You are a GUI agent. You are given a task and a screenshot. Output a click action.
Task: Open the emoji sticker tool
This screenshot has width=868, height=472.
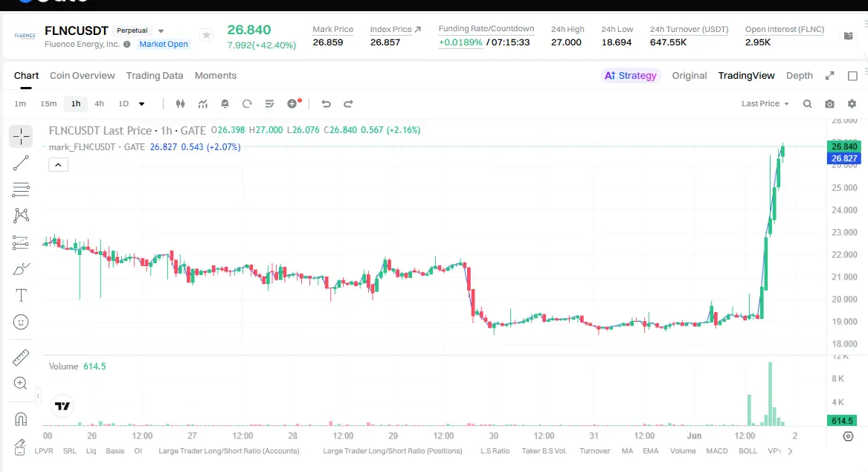pyautogui.click(x=21, y=322)
